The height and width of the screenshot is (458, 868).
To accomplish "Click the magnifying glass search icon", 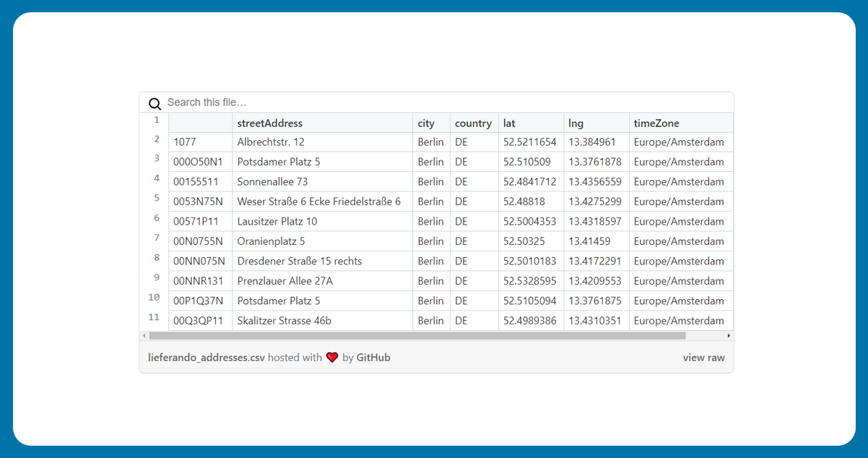I will (155, 103).
